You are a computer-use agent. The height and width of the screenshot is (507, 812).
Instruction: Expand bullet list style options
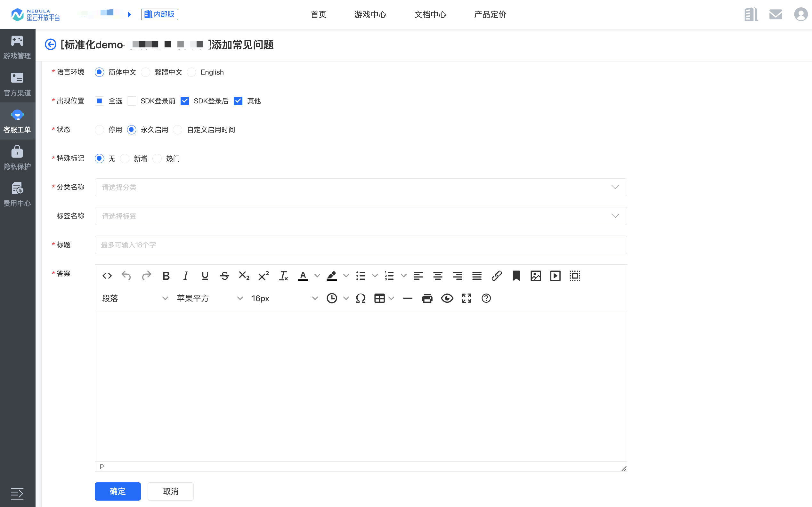[x=375, y=276]
